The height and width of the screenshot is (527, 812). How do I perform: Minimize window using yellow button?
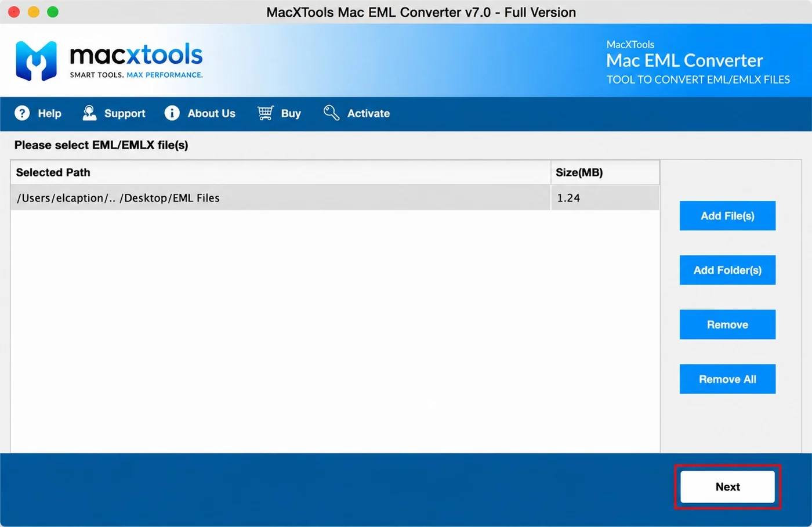[x=34, y=12]
